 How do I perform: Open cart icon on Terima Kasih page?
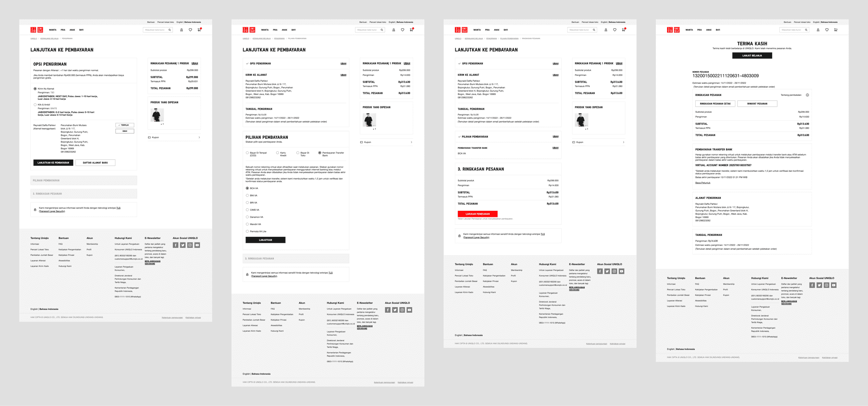coord(835,30)
